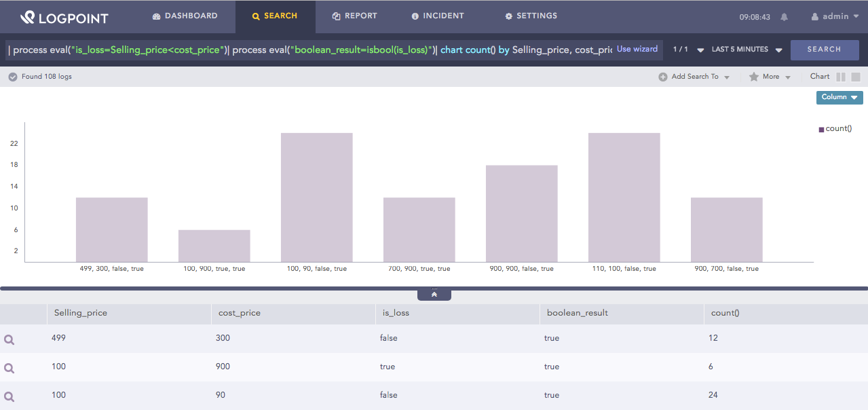Viewport: 868px width, 410px height.
Task: Open the Column chart type dropdown
Action: (x=839, y=97)
